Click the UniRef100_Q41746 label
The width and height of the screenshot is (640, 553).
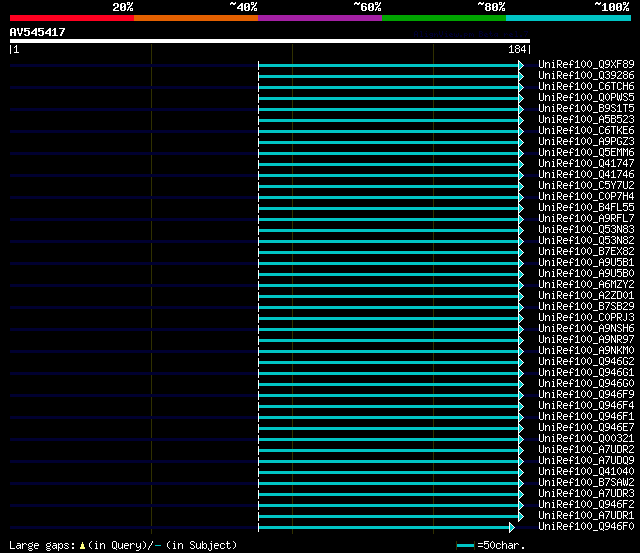[586, 175]
